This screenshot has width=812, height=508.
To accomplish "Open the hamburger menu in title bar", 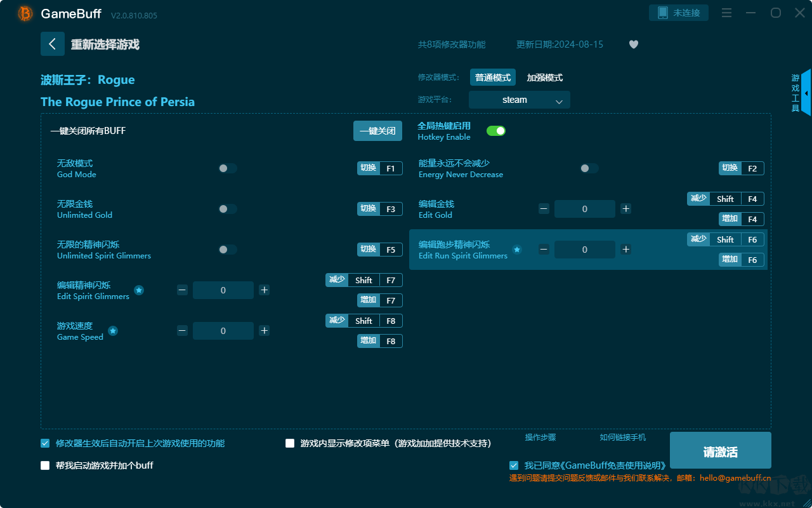I will [x=727, y=13].
